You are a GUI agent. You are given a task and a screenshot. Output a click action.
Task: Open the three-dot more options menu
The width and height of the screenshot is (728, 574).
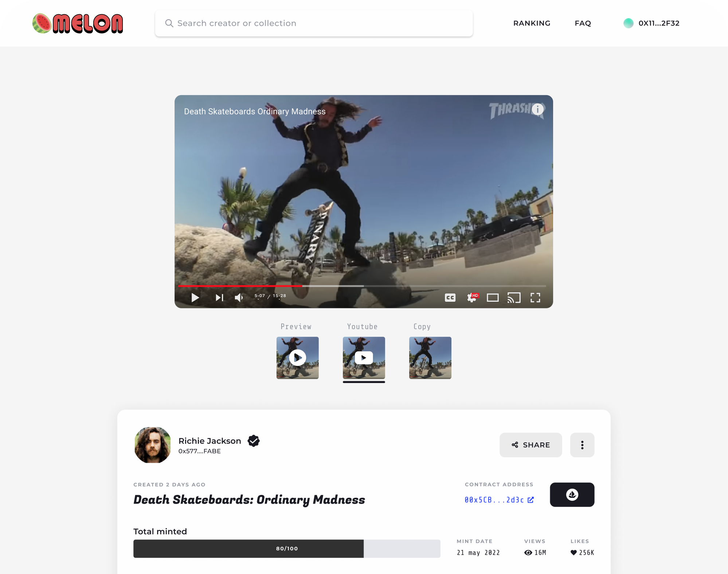pyautogui.click(x=582, y=445)
